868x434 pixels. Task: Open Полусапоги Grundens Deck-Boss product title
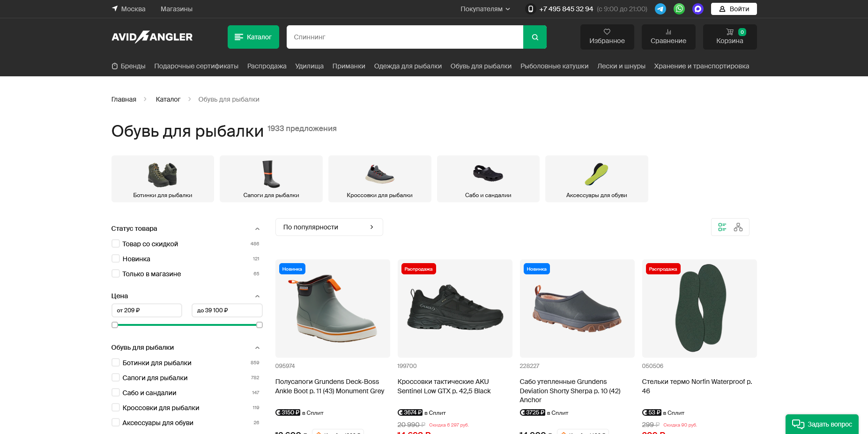click(330, 386)
